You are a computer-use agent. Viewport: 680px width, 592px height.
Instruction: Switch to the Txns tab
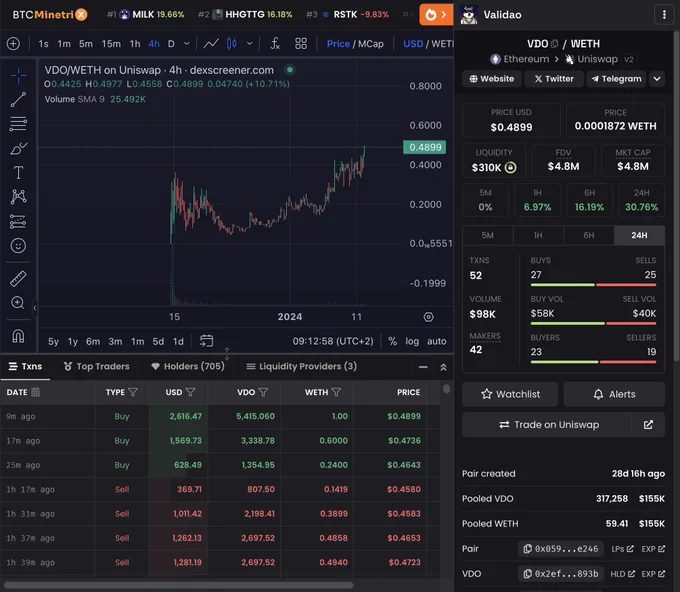(25, 366)
